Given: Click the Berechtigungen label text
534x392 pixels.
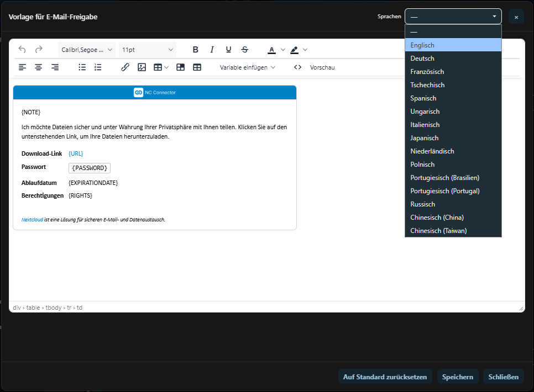Looking at the screenshot, I should pos(42,195).
